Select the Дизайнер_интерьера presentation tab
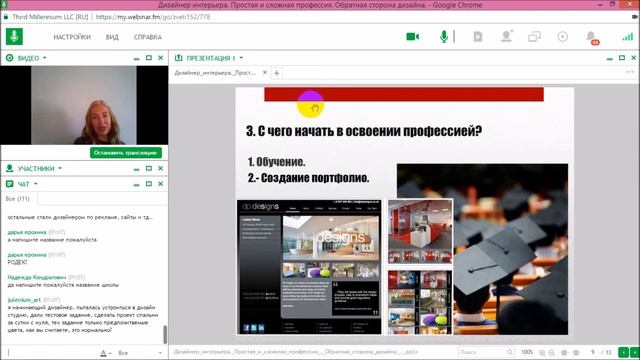The height and width of the screenshot is (360, 640). coord(215,73)
